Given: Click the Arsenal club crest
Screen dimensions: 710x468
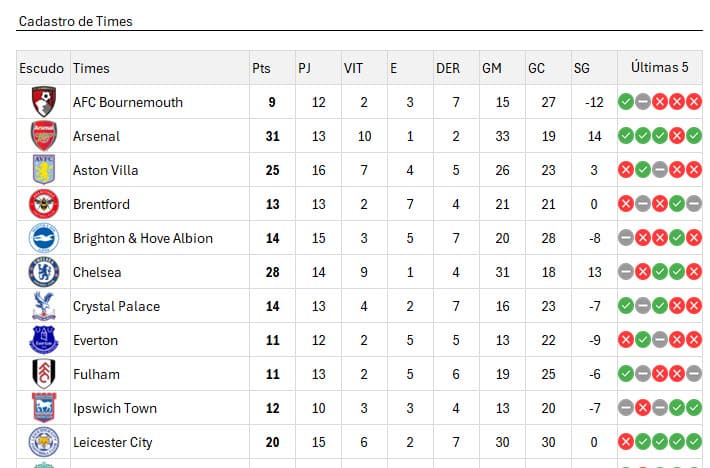Looking at the screenshot, I should (43, 136).
